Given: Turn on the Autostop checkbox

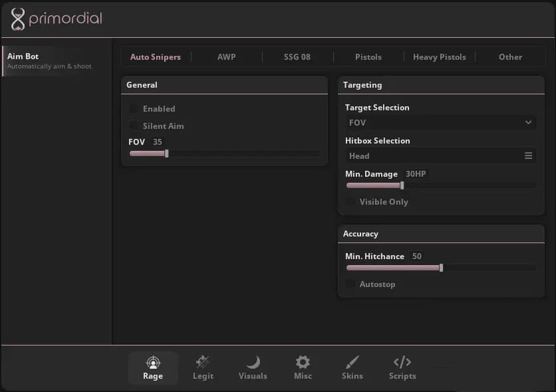Looking at the screenshot, I should (x=350, y=284).
